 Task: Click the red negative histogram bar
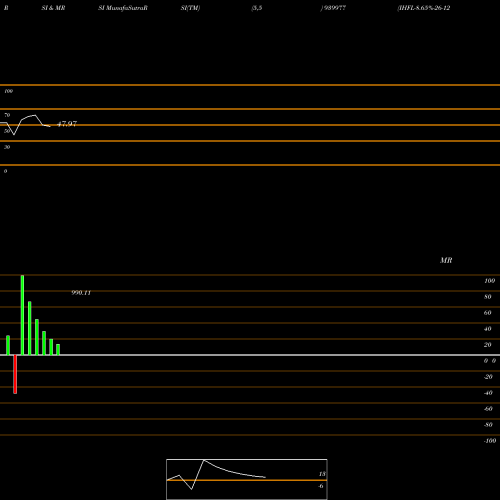click(15, 374)
